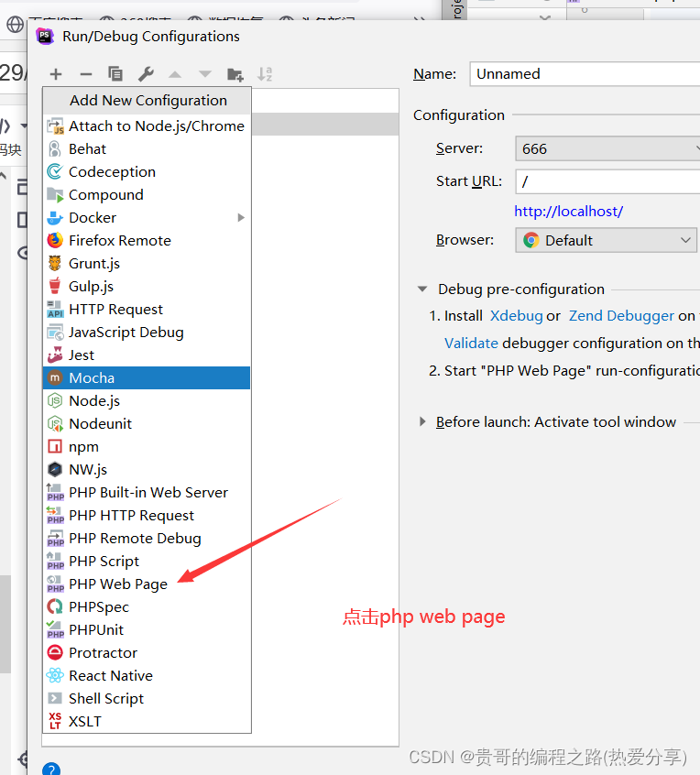Open Edit Templates wrench icon
Image resolution: width=700 pixels, height=775 pixels.
pyautogui.click(x=146, y=74)
